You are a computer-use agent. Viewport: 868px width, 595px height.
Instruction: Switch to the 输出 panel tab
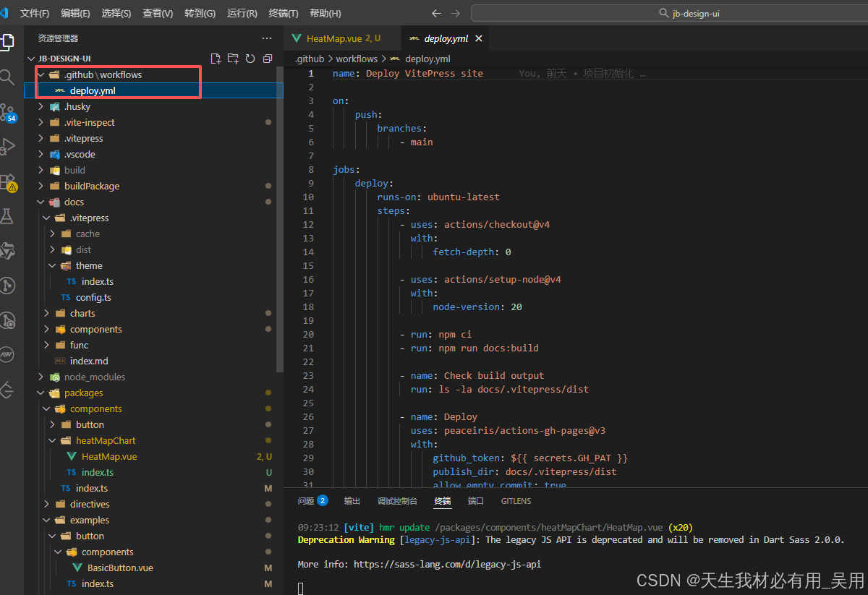(x=352, y=500)
